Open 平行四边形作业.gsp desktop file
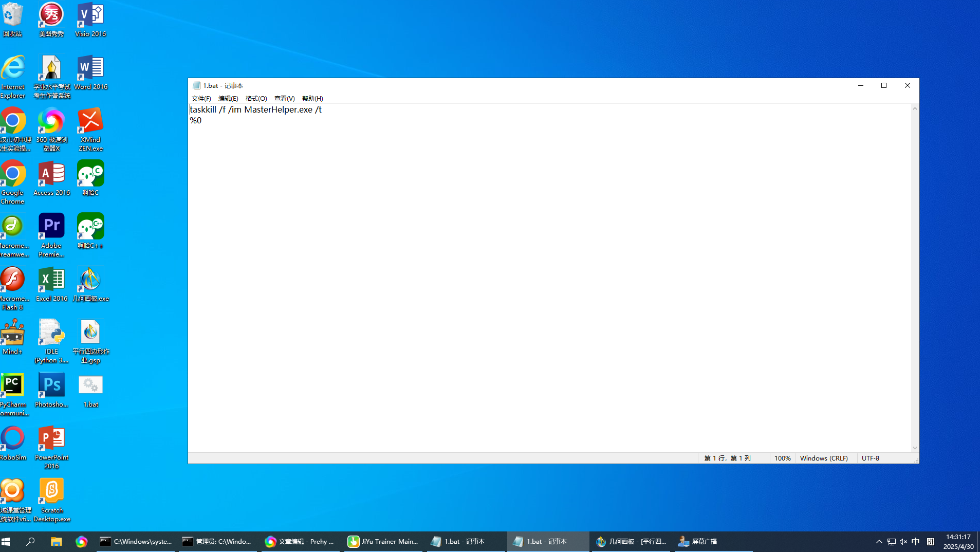980x552 pixels. point(90,341)
